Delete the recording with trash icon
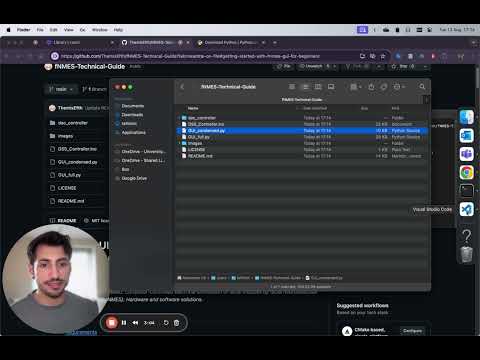480x360 pixels. tap(177, 323)
